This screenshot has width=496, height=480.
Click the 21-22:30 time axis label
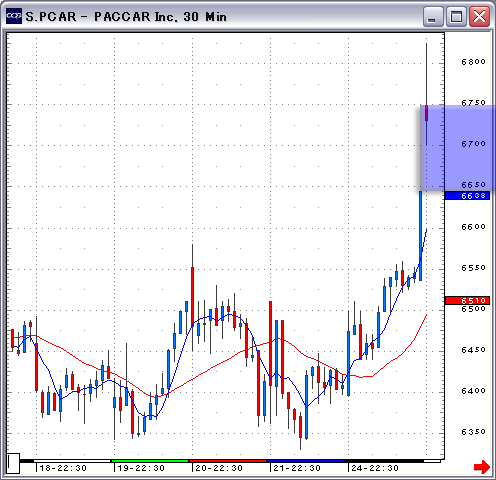click(297, 468)
